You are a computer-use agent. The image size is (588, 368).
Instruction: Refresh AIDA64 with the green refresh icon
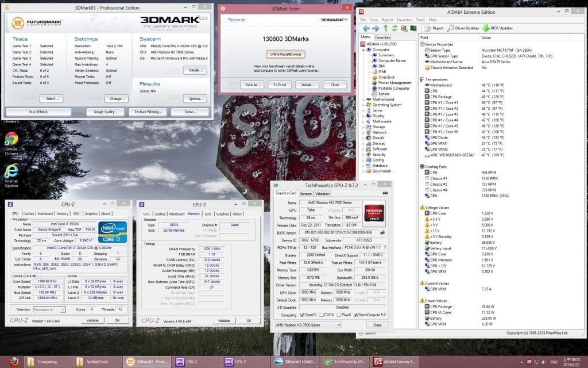(x=394, y=28)
